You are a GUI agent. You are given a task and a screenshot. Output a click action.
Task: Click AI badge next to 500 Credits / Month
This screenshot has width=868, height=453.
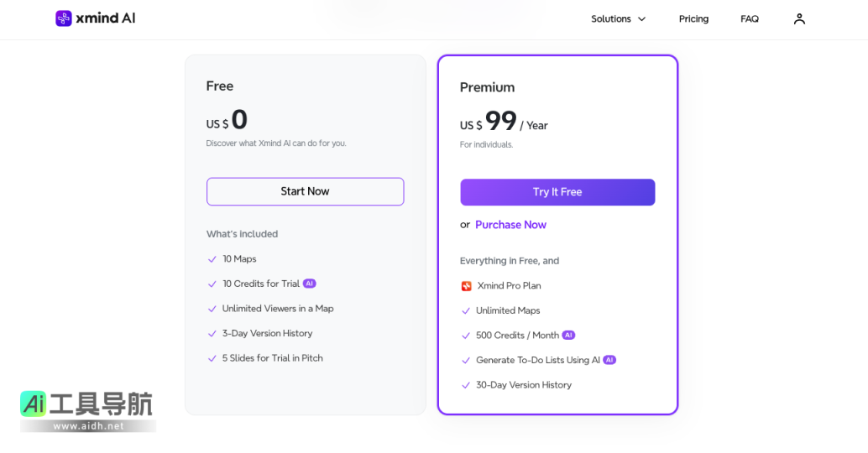point(568,336)
